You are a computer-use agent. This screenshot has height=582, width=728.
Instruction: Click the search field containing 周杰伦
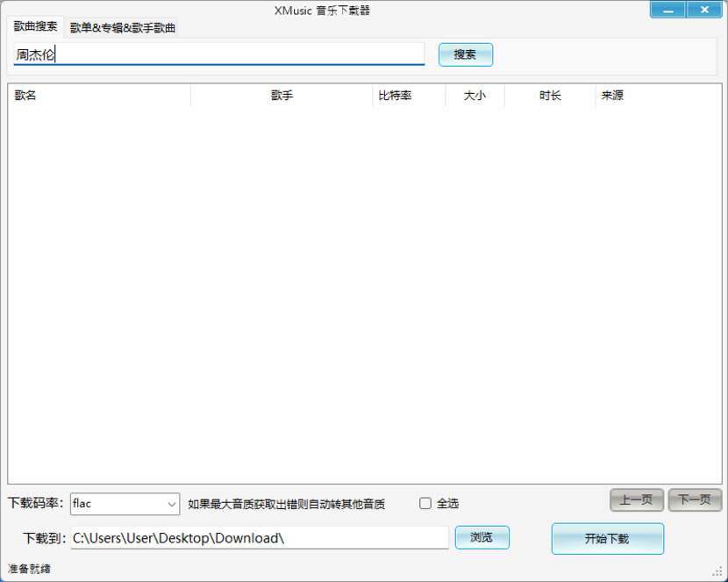coord(219,54)
